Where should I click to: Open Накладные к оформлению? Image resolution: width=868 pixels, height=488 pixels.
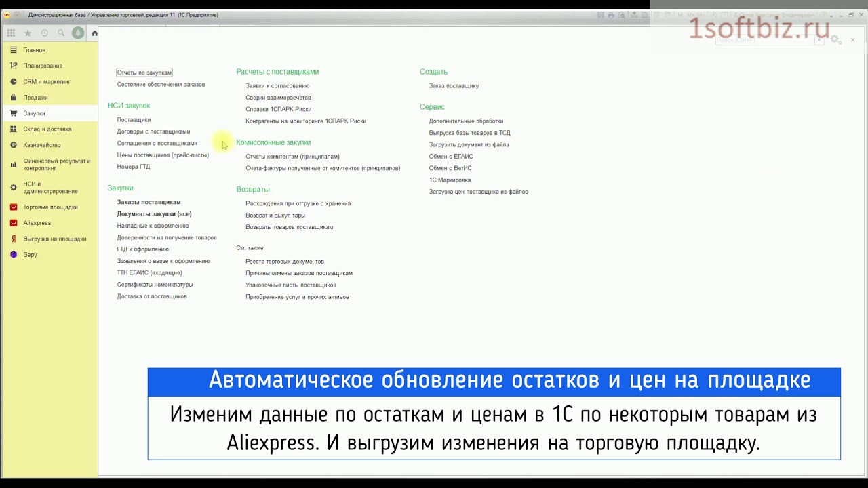153,226
